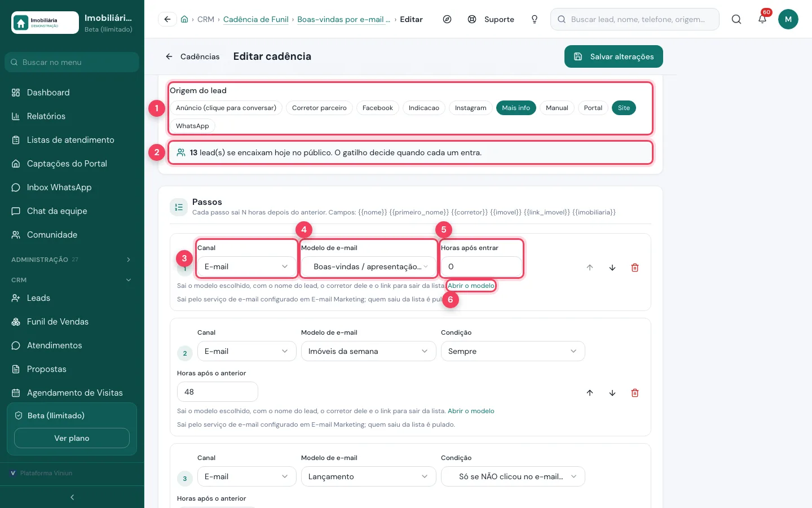The image size is (812, 508).
Task: Open Imóveis da semana model dropdown
Action: tap(369, 351)
